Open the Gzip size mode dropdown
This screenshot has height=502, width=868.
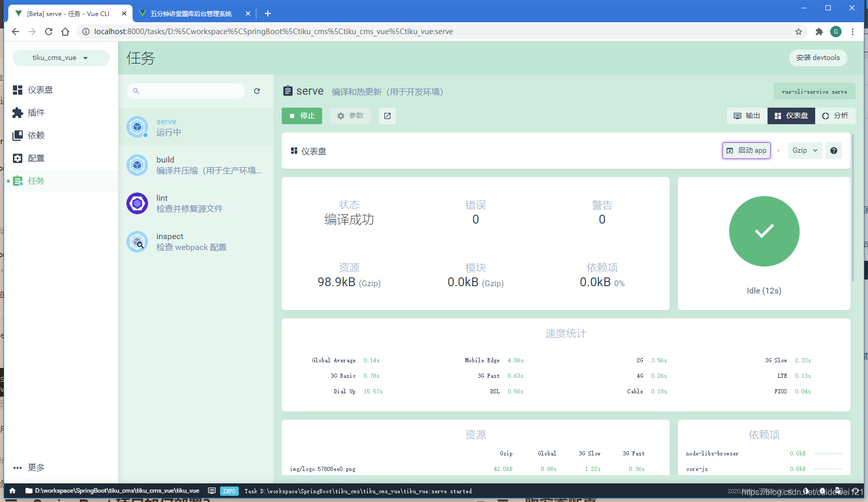point(804,150)
